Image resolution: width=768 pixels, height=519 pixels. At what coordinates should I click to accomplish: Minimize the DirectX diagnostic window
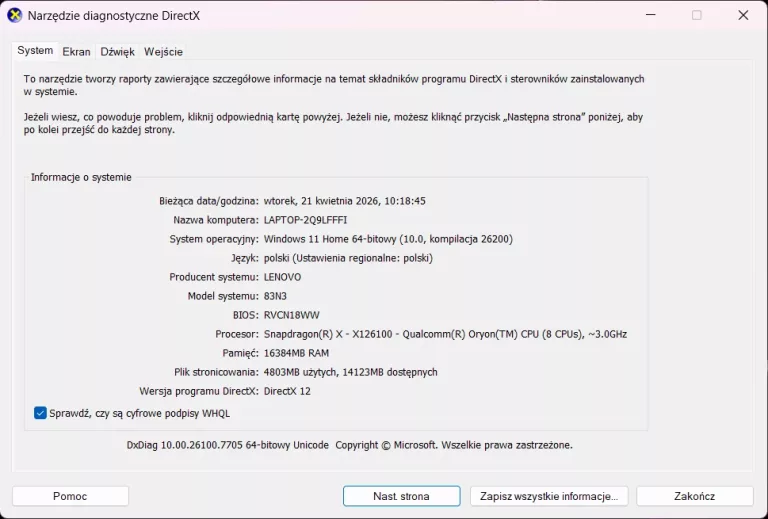pos(650,15)
